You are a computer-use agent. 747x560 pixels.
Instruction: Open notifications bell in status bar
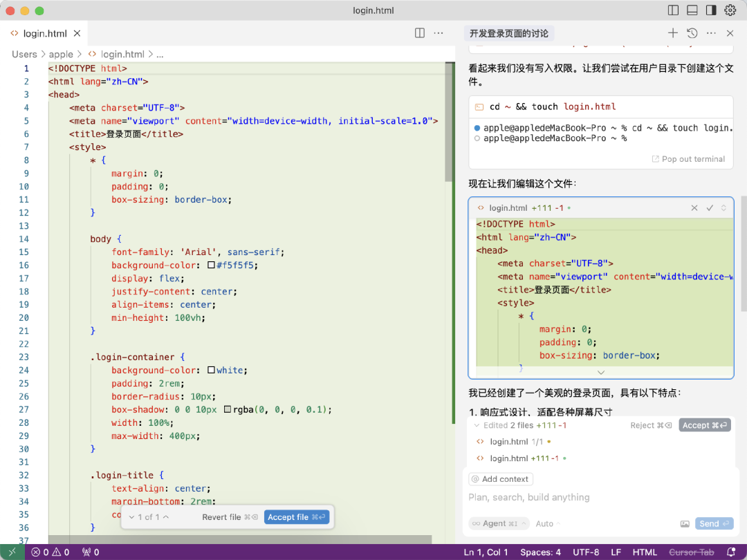pyautogui.click(x=731, y=552)
